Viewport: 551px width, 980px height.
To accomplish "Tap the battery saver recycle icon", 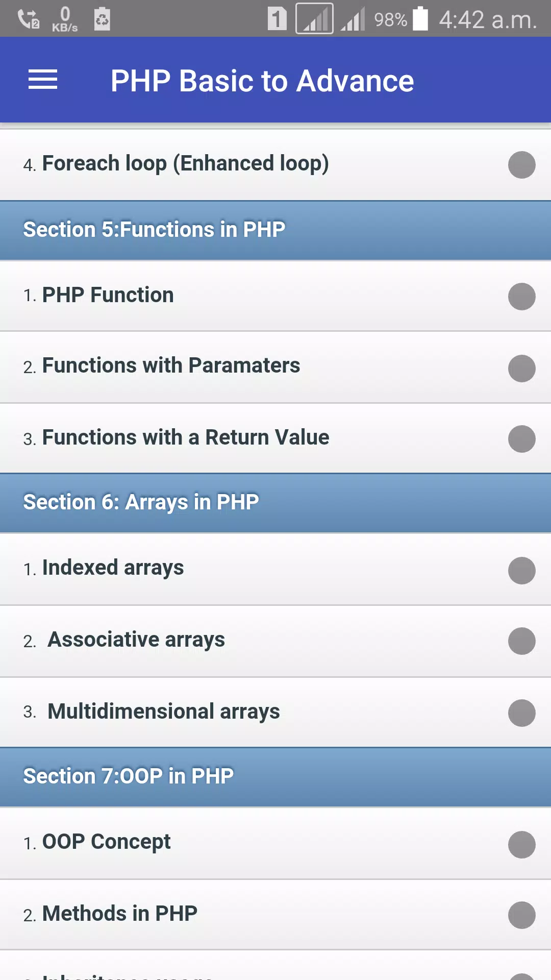I will [x=102, y=19].
